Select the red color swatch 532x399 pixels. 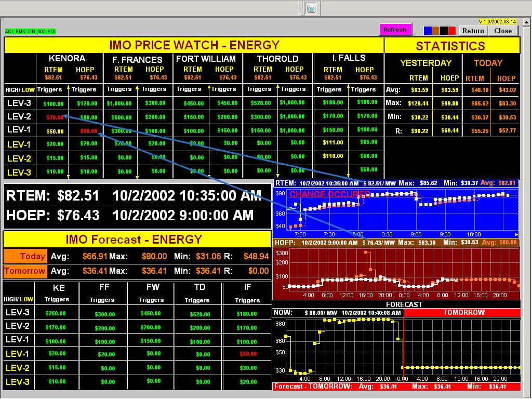click(x=452, y=31)
